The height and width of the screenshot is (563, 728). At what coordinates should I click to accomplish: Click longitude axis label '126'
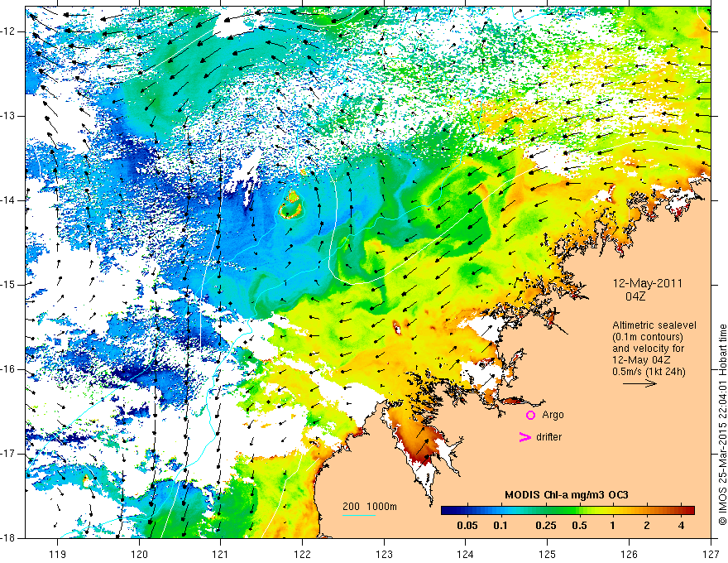(629, 554)
